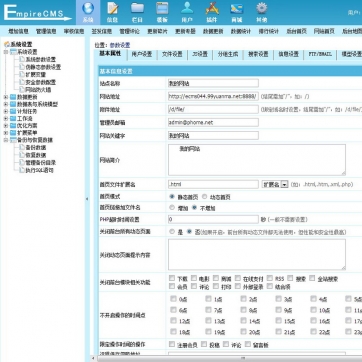
Task: Select the 静态首页 radio button
Action: (172, 197)
